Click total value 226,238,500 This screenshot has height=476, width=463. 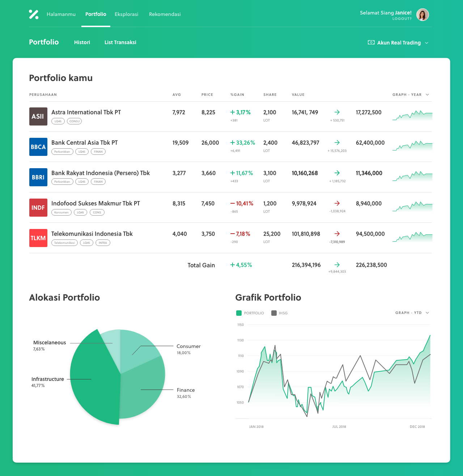(371, 265)
